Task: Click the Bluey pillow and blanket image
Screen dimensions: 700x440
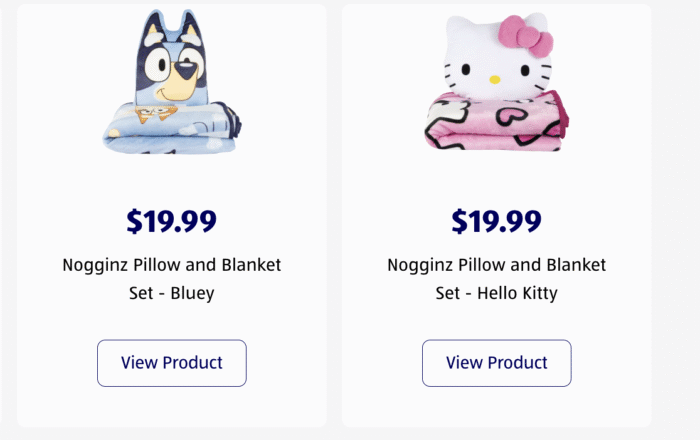Action: coord(172,85)
